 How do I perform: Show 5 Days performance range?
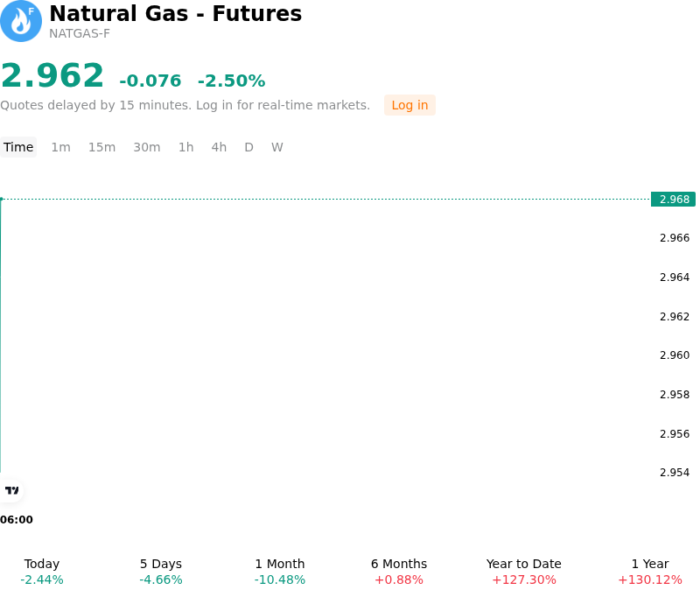click(161, 572)
